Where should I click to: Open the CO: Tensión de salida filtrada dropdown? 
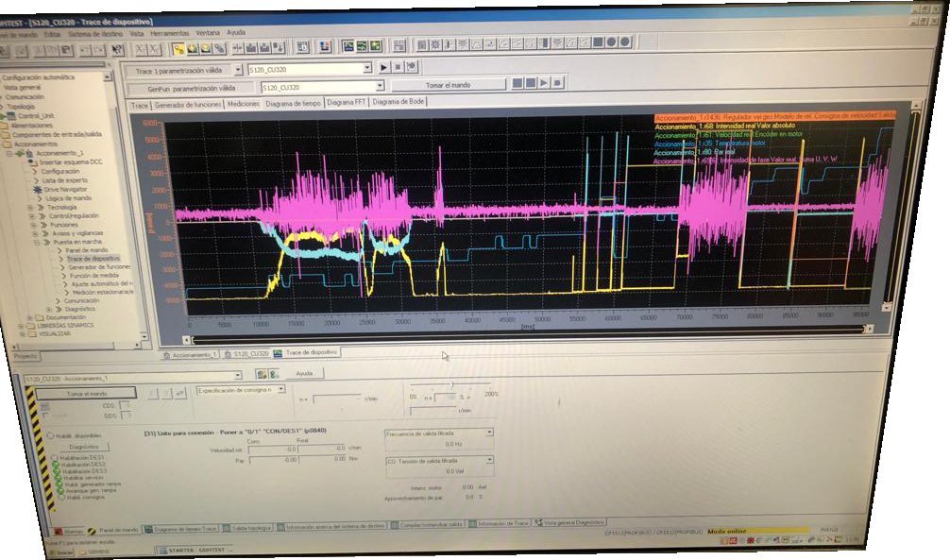pos(489,460)
